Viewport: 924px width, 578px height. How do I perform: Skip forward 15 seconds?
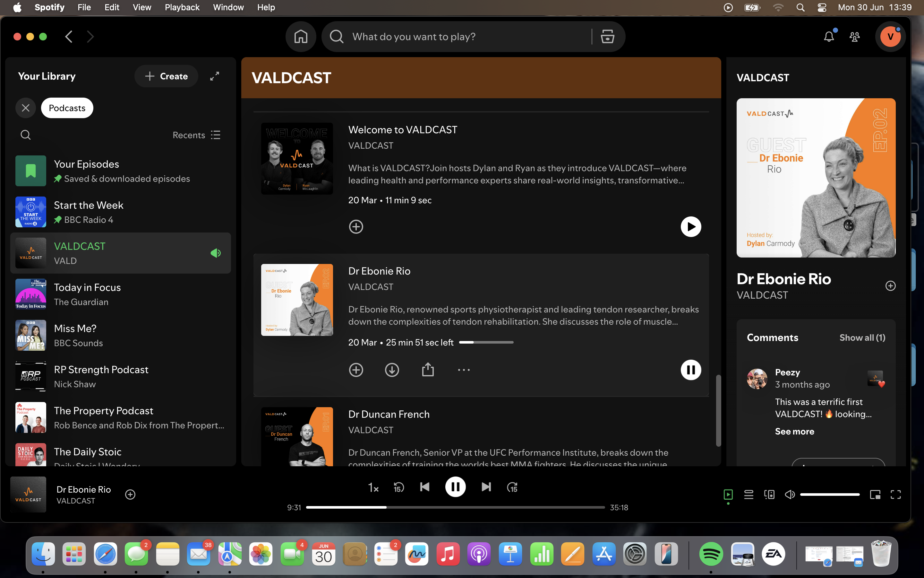(512, 487)
